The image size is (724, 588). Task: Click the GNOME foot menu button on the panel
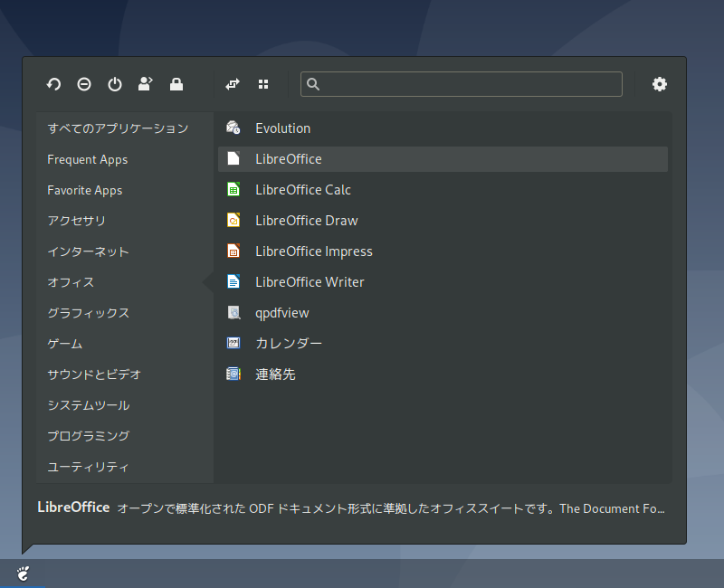(x=23, y=574)
